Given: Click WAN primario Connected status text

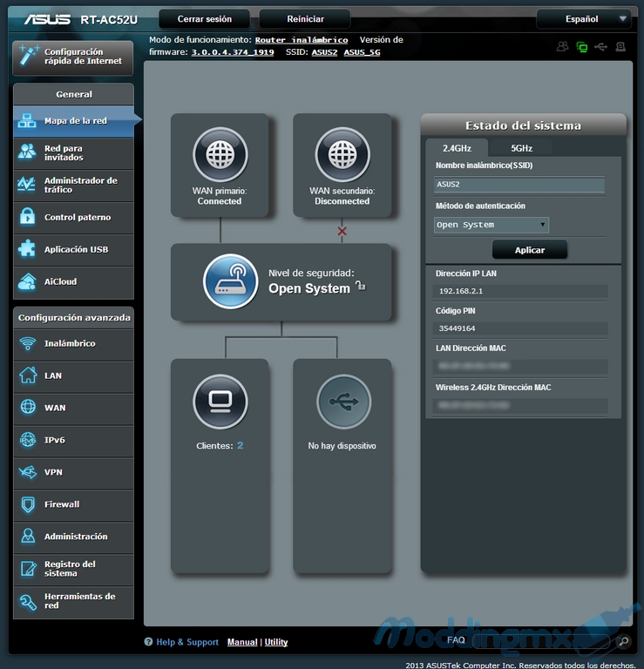Looking at the screenshot, I should point(220,201).
